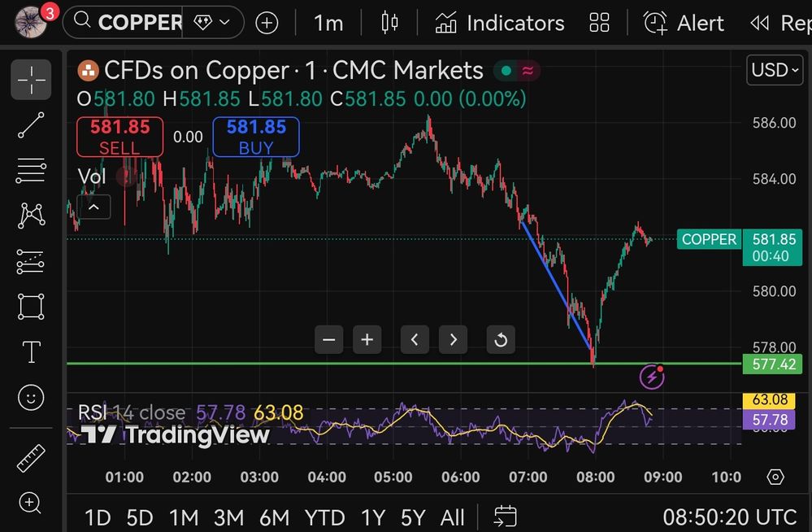This screenshot has width=812, height=532.
Task: Click the lightning bolt event marker icon
Action: tap(652, 377)
